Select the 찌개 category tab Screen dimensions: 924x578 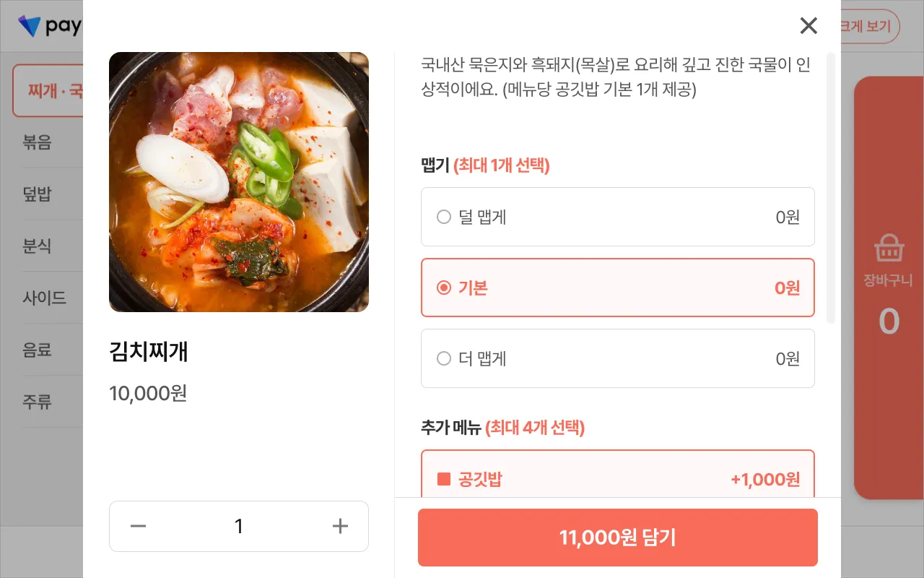click(51, 91)
